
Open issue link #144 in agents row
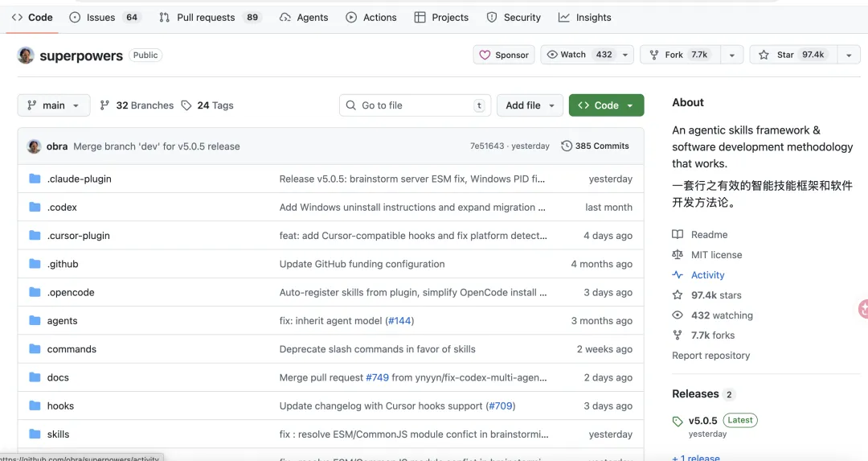pos(399,321)
